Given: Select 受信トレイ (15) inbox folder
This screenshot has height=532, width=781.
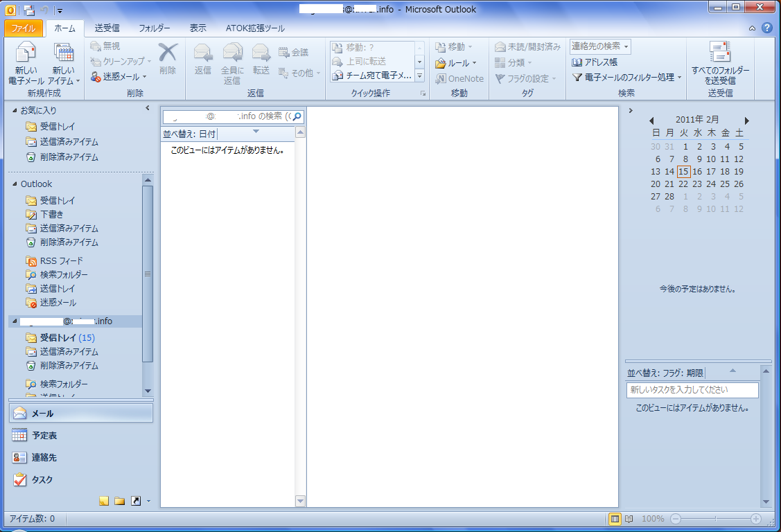Looking at the screenshot, I should tap(67, 338).
